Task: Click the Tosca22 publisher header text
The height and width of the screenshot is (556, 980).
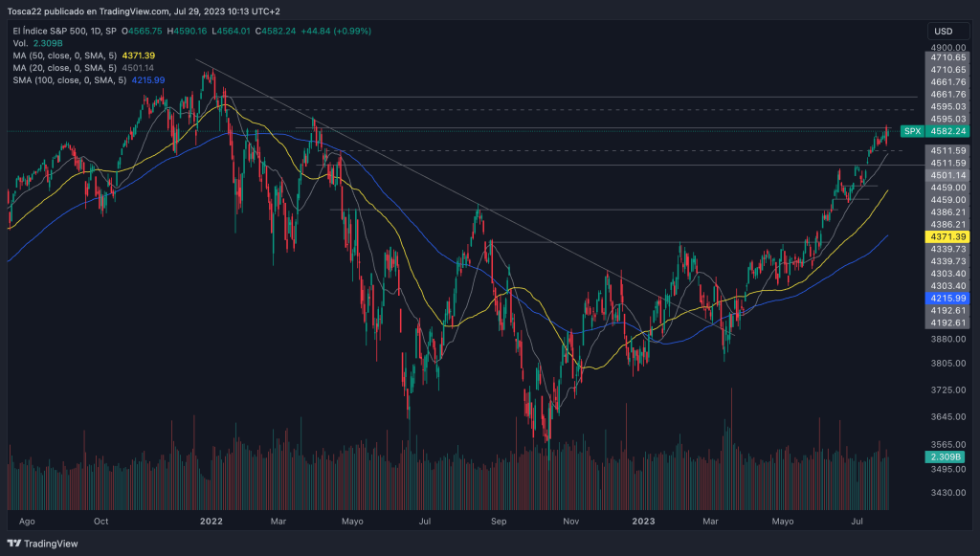Action: (144, 12)
